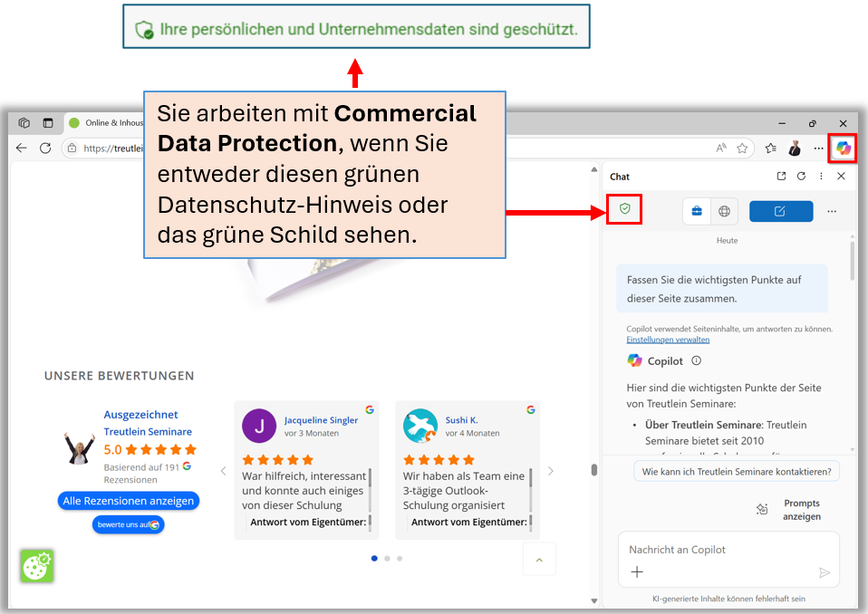Screen dimensions: 868x614
Task: Open cookie settings green icon
Action: point(36,566)
